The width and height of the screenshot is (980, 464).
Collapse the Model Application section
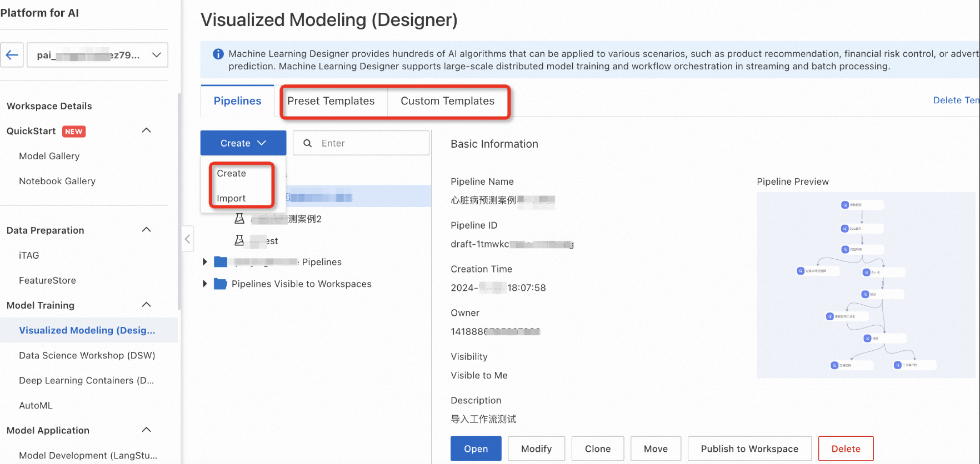147,430
